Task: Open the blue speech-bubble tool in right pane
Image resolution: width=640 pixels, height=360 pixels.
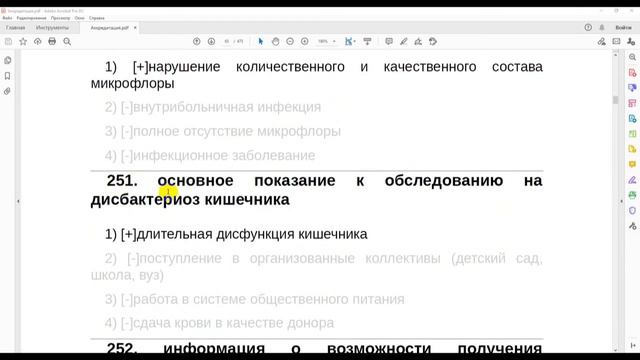Action: pyautogui.click(x=632, y=88)
